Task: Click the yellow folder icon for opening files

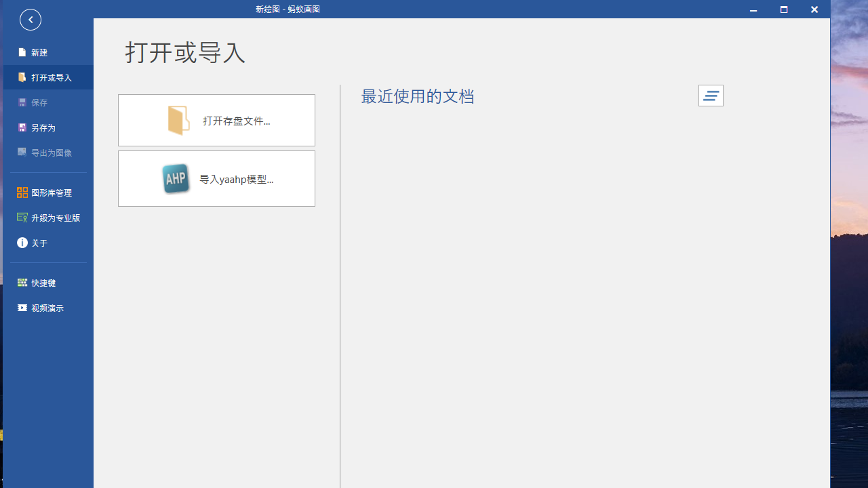Action: tap(178, 119)
